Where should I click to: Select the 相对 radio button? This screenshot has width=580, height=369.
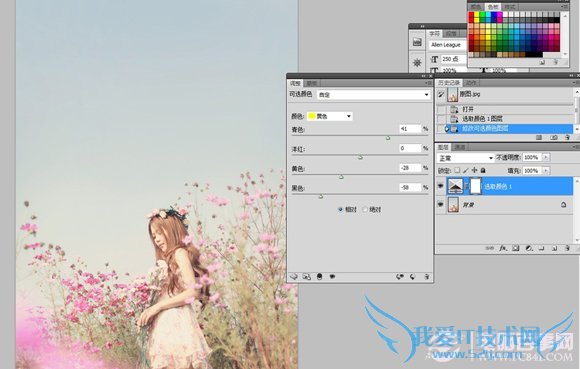(x=340, y=209)
